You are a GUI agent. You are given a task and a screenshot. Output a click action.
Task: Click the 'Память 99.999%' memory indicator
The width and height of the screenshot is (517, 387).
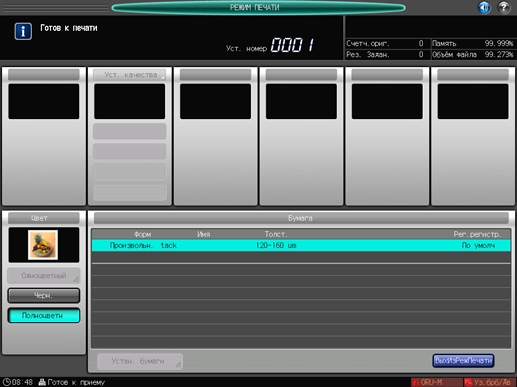[473, 43]
